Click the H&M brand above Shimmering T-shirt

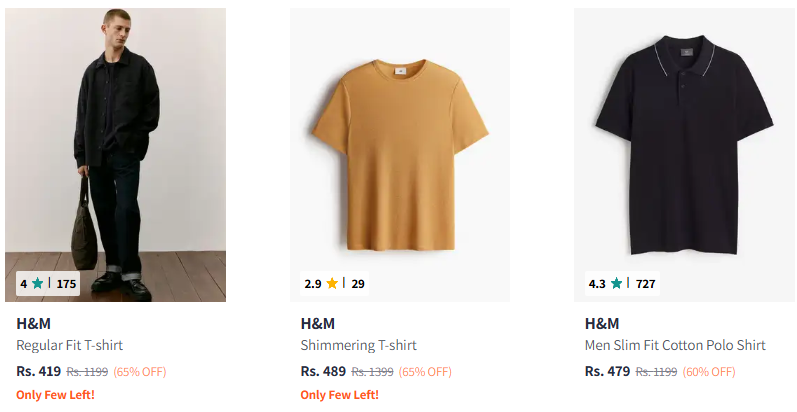(317, 323)
